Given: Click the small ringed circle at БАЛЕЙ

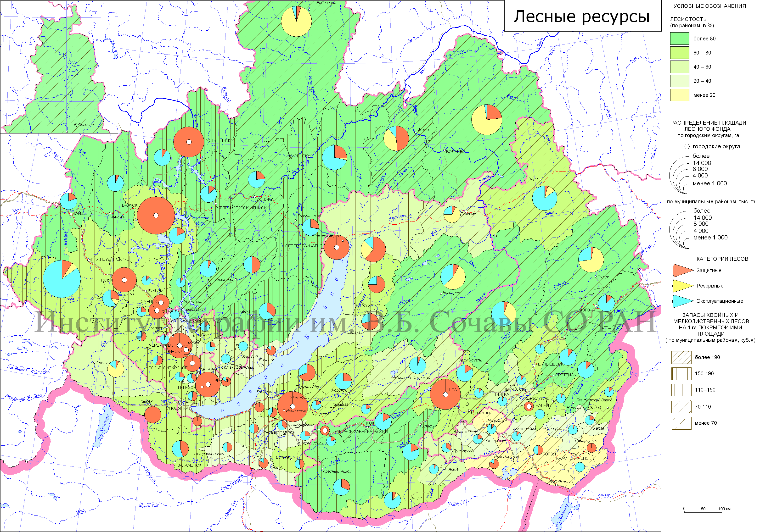Looking at the screenshot, I should coord(529,406).
